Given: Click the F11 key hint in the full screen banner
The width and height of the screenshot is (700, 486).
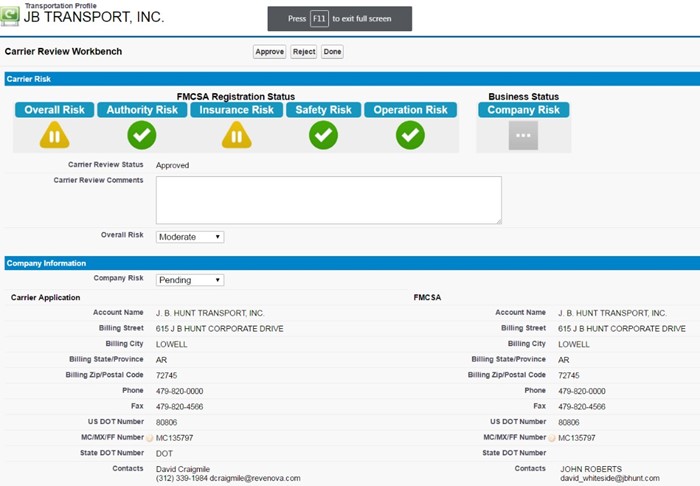Looking at the screenshot, I should click(319, 19).
